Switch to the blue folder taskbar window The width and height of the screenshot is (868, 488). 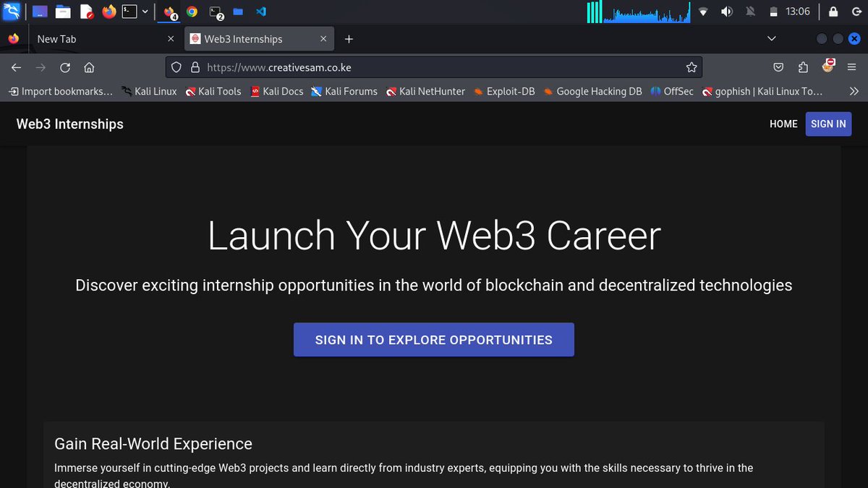pos(237,12)
